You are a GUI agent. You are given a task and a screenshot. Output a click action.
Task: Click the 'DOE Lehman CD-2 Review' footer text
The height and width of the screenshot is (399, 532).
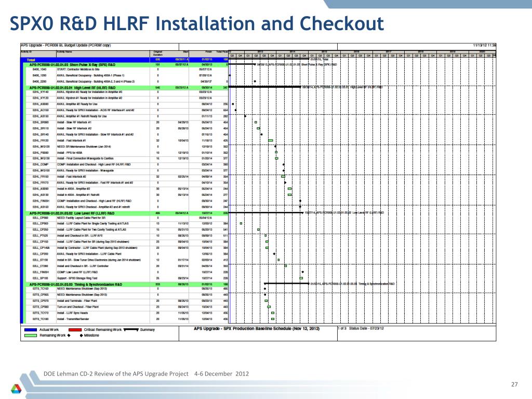pos(146,374)
